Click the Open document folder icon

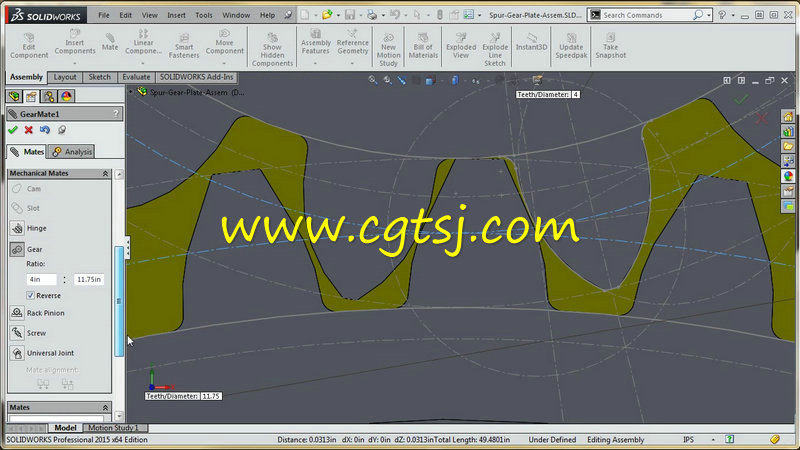click(327, 15)
